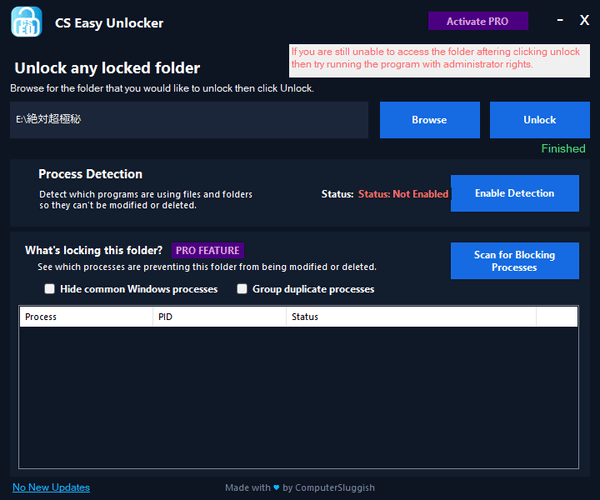
Task: Click the CS Easy Unlocker padlock logo
Action: (26, 22)
